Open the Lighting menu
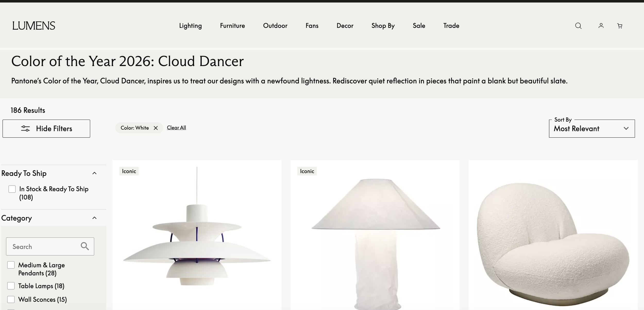Image resolution: width=644 pixels, height=310 pixels. pos(190,26)
